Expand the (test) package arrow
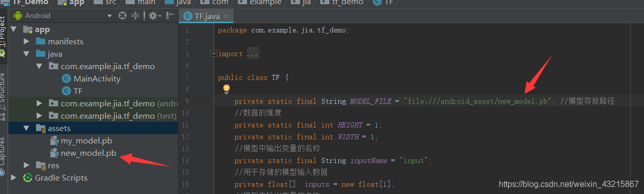This screenshot has width=644, height=194. (40, 116)
